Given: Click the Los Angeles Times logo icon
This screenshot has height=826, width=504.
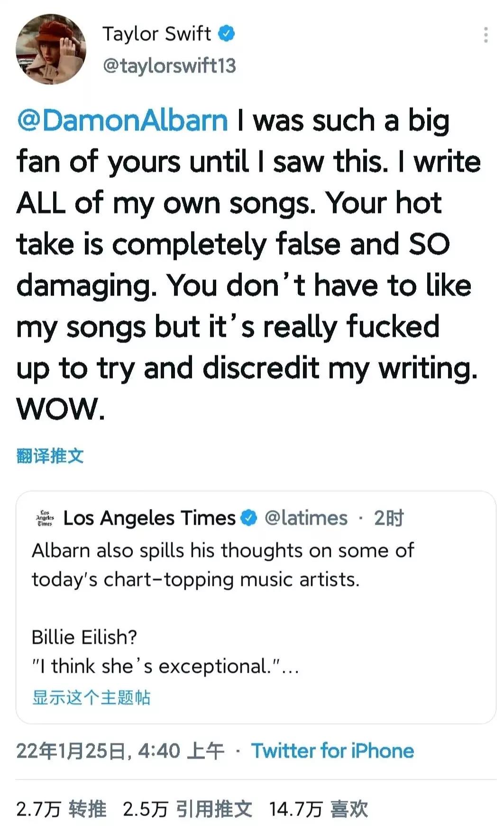Looking at the screenshot, I should 45,518.
